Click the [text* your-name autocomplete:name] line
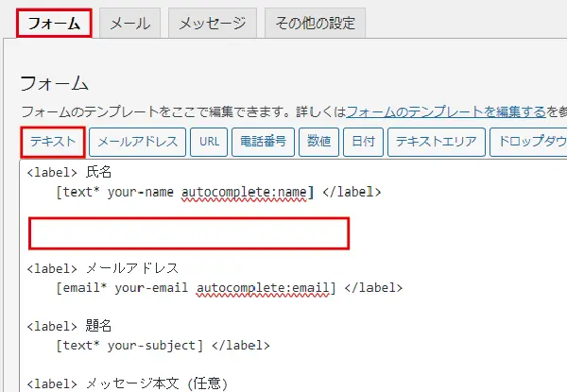The image size is (567, 392). click(218, 192)
